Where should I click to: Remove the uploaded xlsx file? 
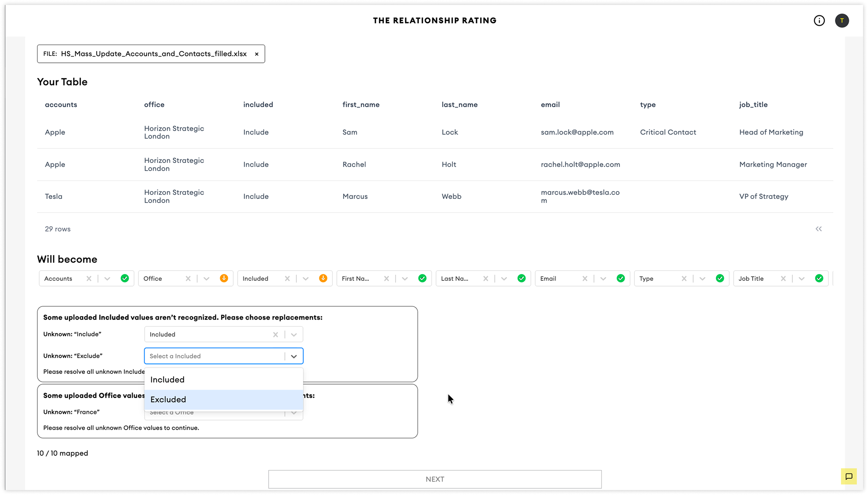coord(257,54)
